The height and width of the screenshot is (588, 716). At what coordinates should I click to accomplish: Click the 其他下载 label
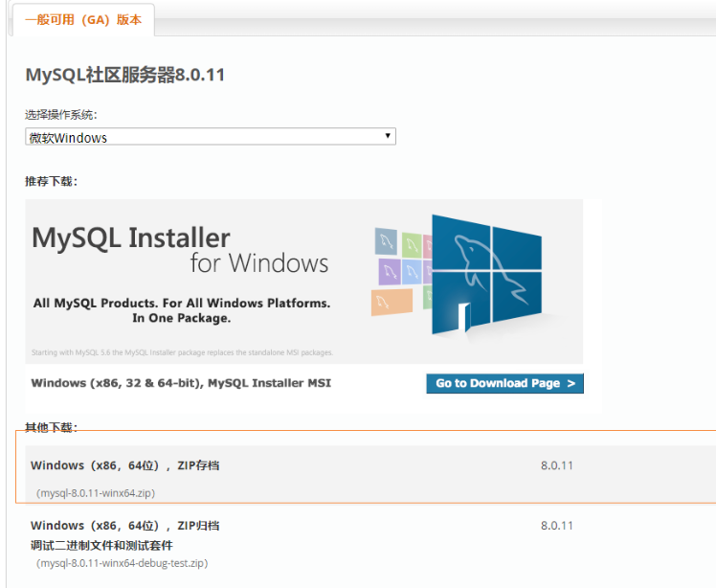pyautogui.click(x=51, y=427)
